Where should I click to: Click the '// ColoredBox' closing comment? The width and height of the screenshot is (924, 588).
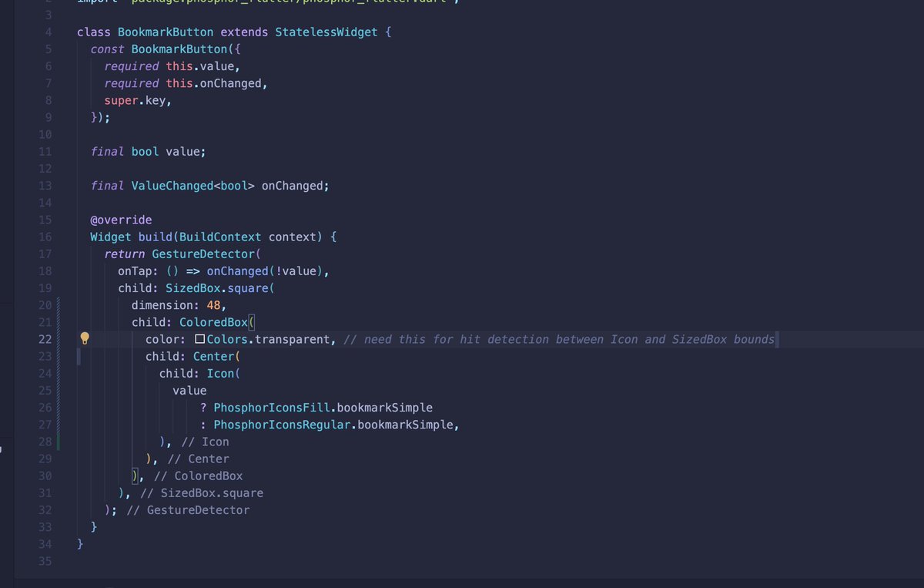[197, 475]
